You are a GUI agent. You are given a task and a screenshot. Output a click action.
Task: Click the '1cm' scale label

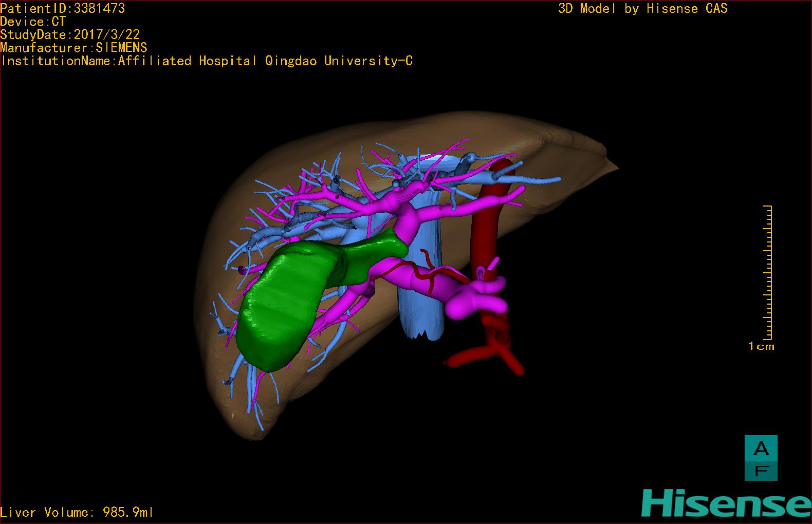point(761,346)
